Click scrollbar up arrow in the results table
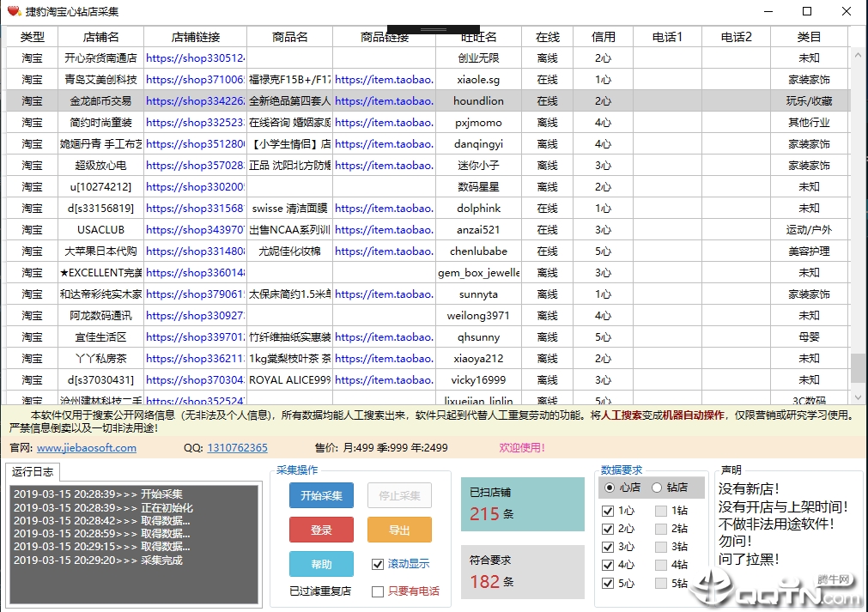 858,55
